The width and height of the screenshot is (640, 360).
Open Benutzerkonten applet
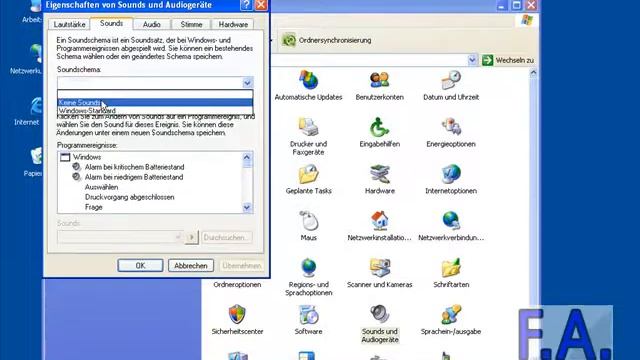(x=380, y=85)
